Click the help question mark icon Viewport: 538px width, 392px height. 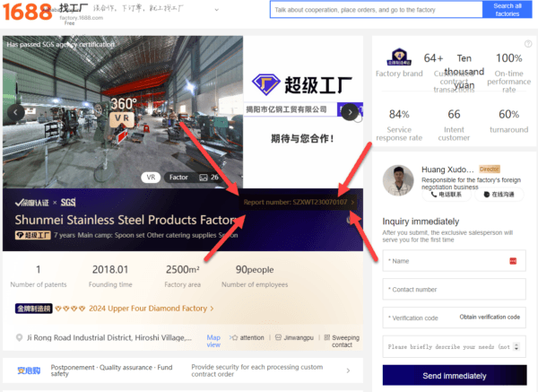(x=528, y=44)
